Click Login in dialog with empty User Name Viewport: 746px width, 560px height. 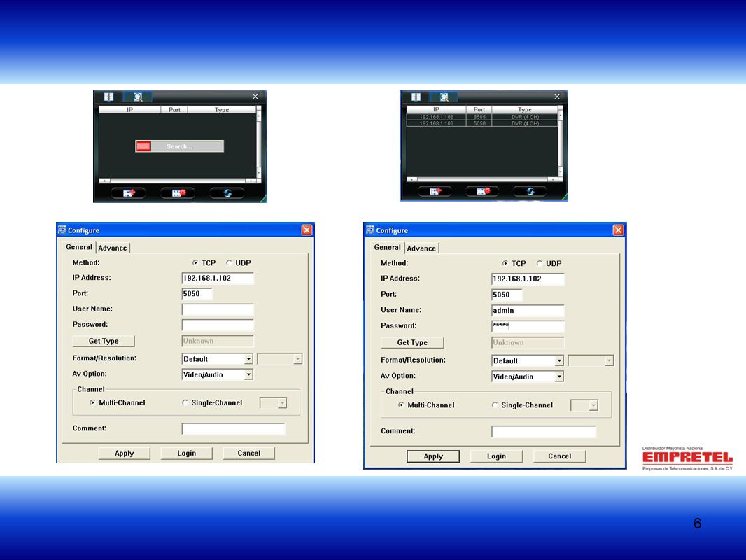click(186, 454)
